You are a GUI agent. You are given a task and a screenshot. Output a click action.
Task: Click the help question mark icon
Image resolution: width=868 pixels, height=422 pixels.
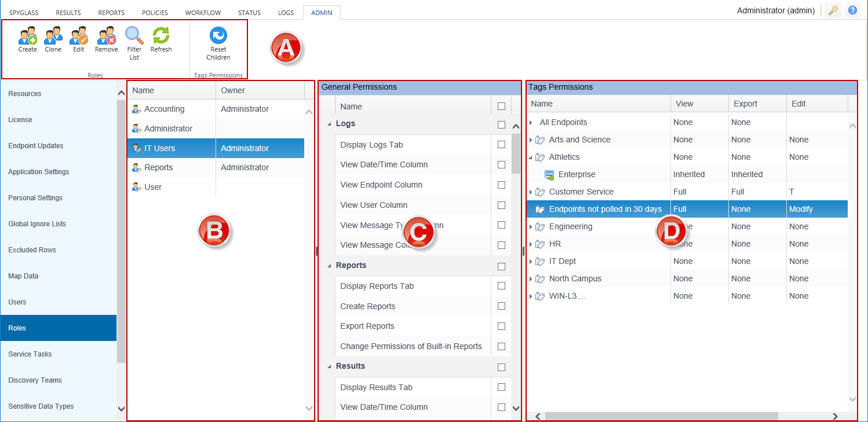tap(852, 10)
